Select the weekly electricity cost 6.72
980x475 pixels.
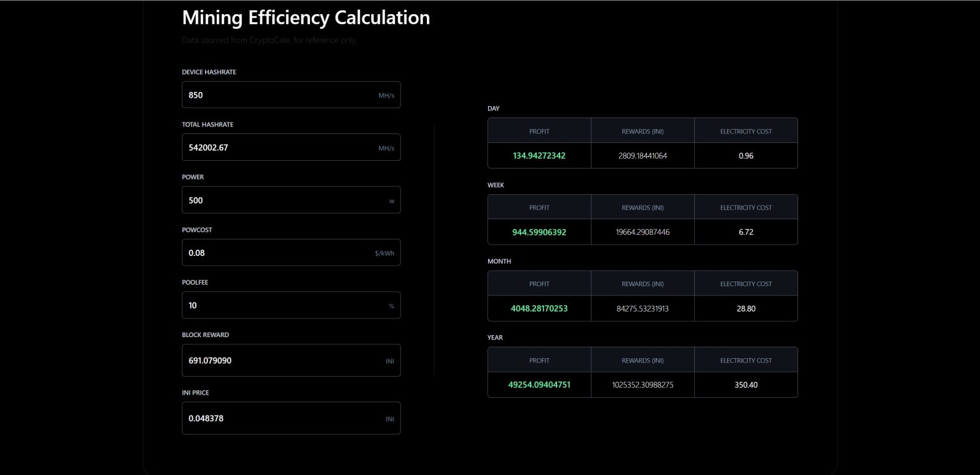746,232
